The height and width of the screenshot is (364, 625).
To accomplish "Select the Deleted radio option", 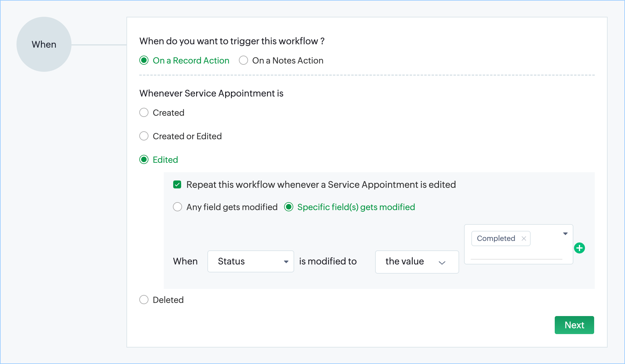I will pyautogui.click(x=144, y=300).
